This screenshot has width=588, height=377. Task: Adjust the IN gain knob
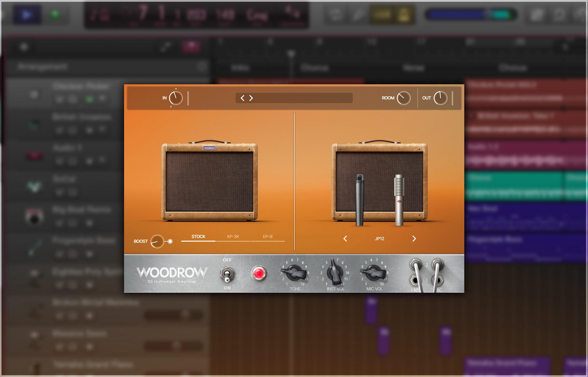(x=176, y=98)
